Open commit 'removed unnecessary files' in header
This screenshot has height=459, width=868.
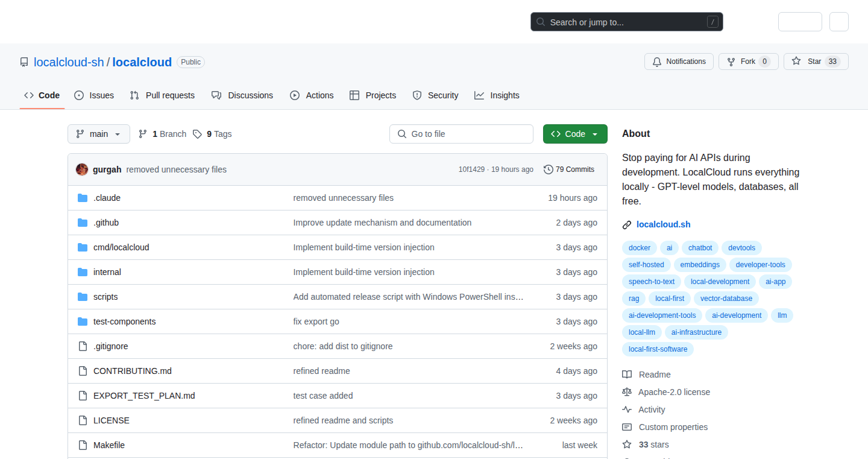(177, 169)
